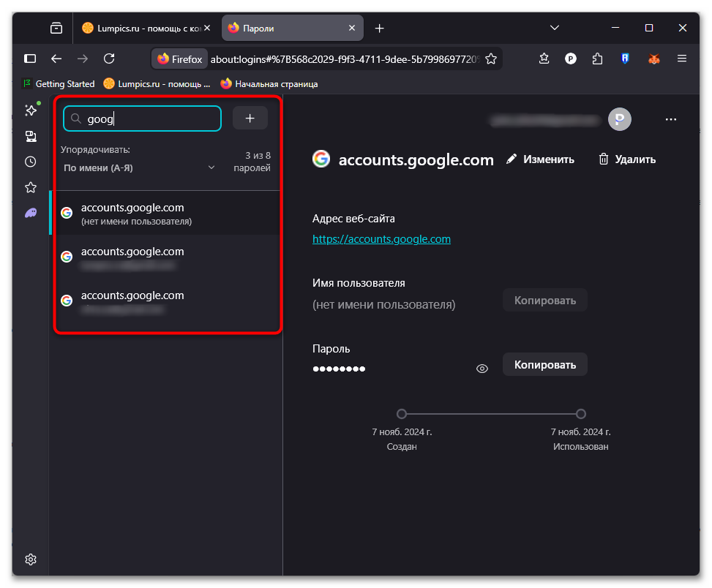Click the Firefox identity badge in the address bar
Viewport: 712px width, 588px height.
pyautogui.click(x=179, y=59)
